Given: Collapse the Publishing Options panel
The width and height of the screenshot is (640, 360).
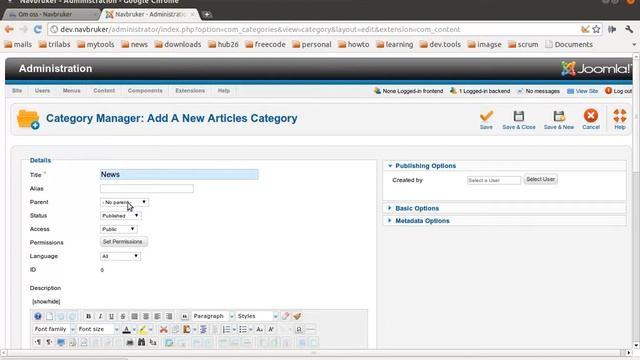Looking at the screenshot, I should click(x=425, y=166).
